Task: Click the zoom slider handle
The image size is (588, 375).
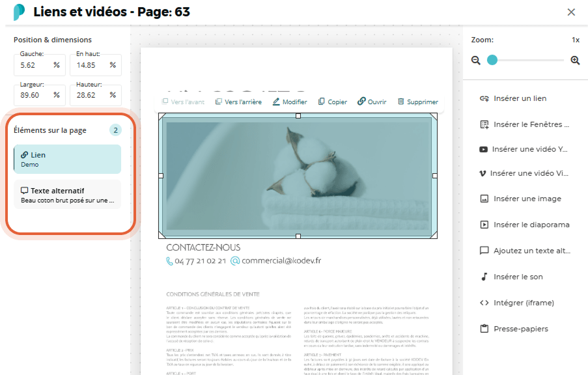Action: 492,60
